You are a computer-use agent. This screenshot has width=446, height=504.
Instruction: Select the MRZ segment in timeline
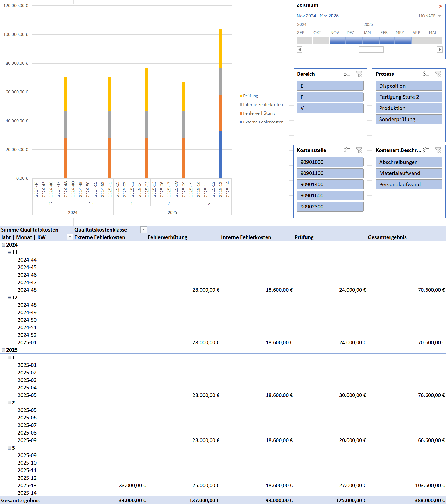403,40
